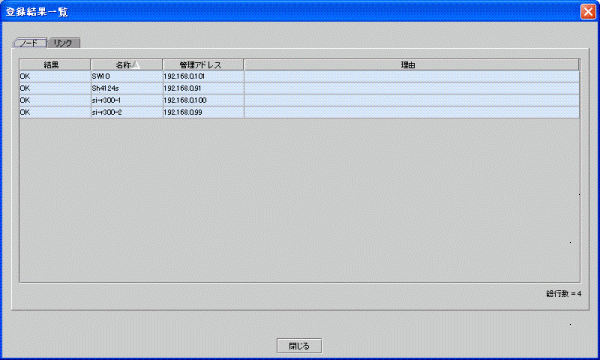The image size is (600, 360).
Task: Click the 192.168.0.91 address cell
Action: 203,88
